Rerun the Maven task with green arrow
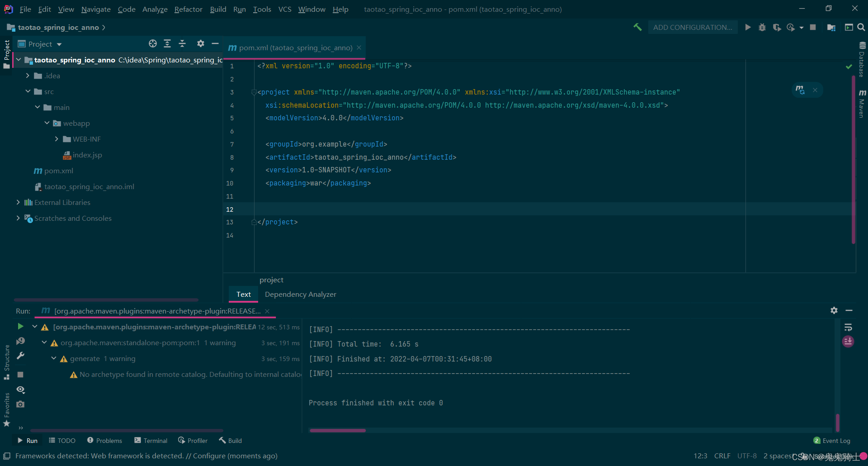 click(x=20, y=326)
